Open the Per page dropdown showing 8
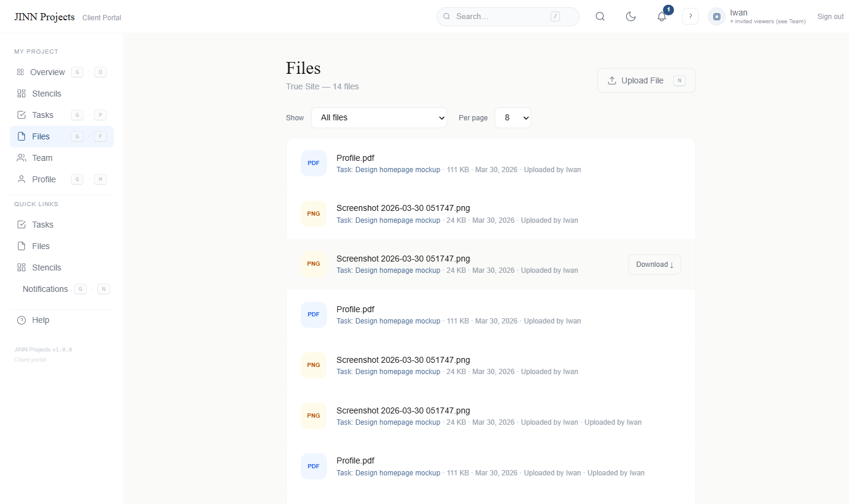This screenshot has height=504, width=849. 513,117
